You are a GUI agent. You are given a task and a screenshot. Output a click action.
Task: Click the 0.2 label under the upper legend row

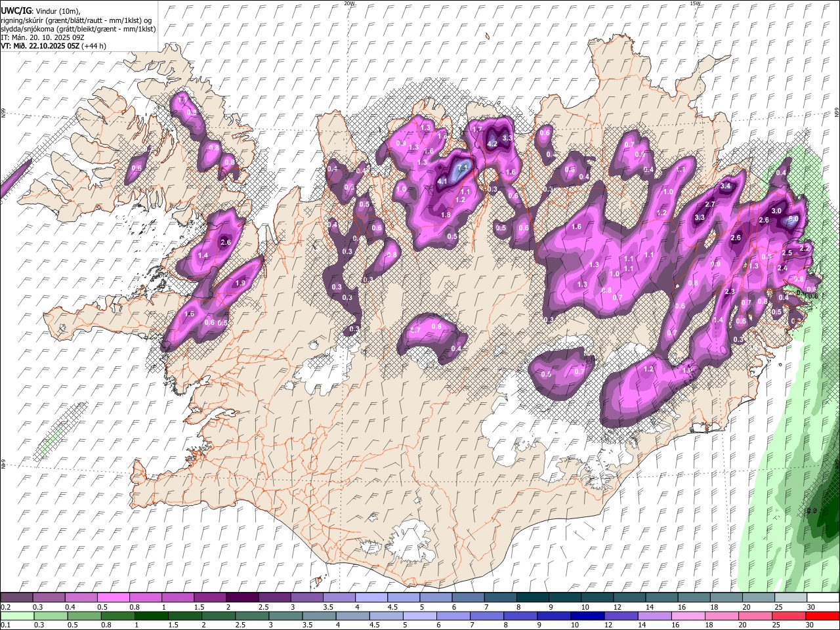tap(5, 607)
